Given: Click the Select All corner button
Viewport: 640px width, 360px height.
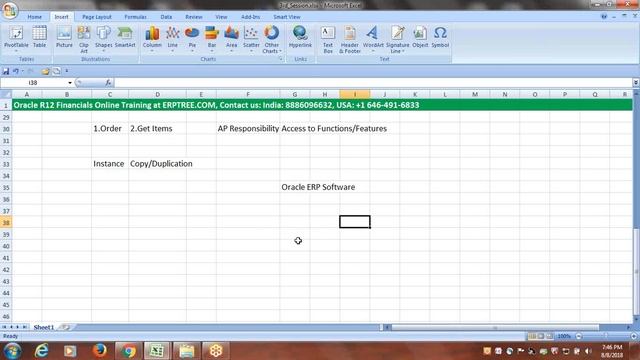Looking at the screenshot, I should [6, 94].
